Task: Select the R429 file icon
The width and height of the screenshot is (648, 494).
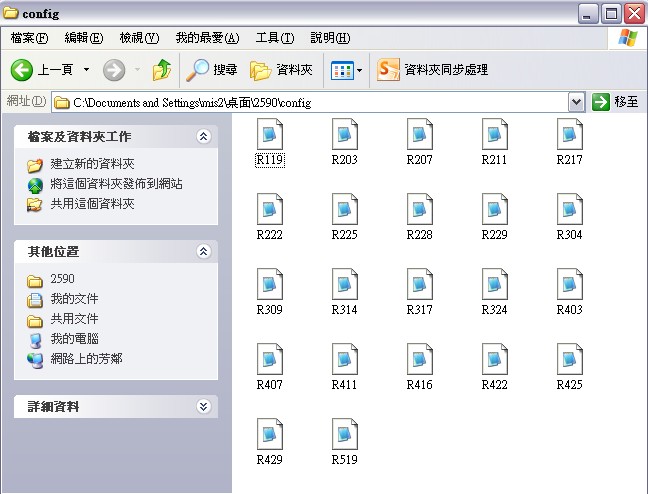Action: click(269, 434)
